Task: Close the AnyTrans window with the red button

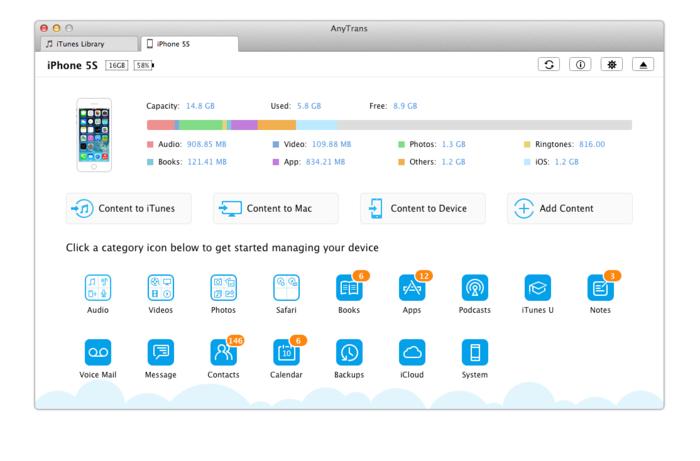Action: (x=44, y=28)
